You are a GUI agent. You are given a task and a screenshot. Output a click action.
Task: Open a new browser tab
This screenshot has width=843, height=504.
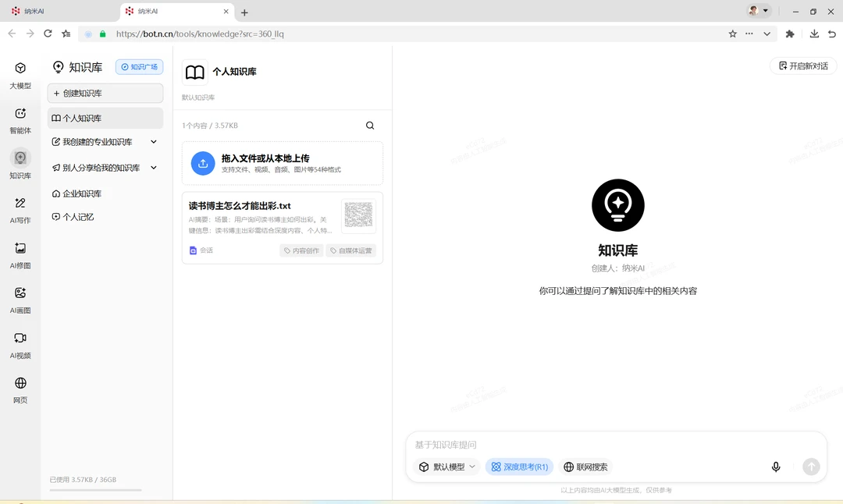pos(244,12)
